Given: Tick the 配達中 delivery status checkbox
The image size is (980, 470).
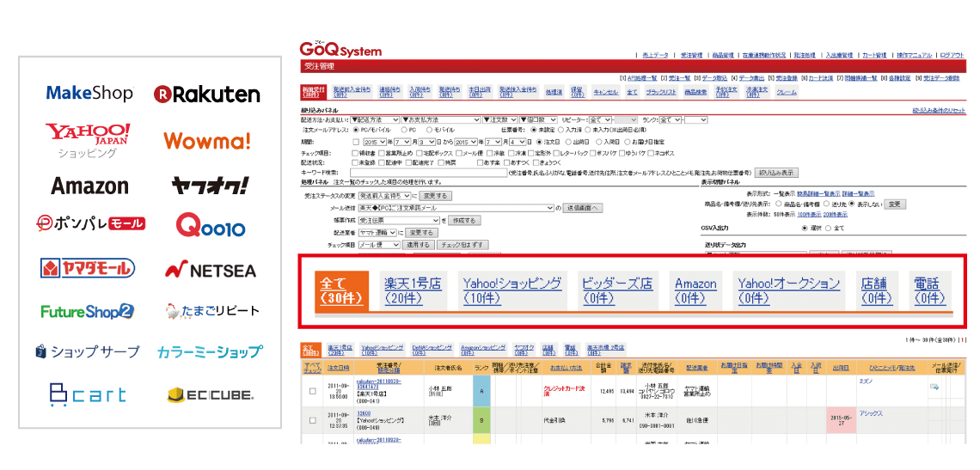Looking at the screenshot, I should [382, 162].
